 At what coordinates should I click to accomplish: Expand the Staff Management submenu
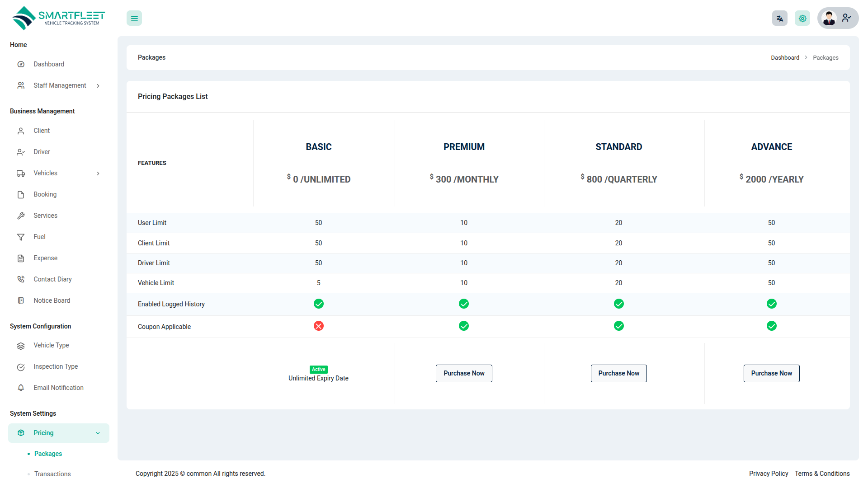[59, 85]
